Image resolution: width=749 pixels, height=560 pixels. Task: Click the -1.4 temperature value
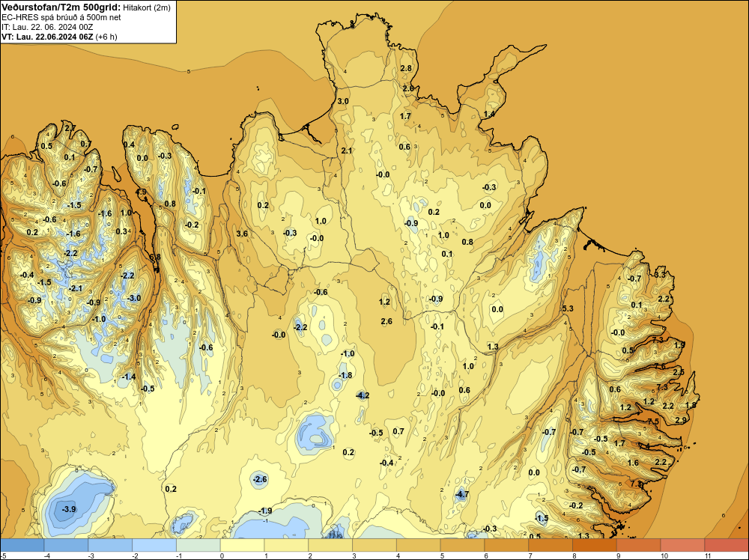click(x=129, y=377)
